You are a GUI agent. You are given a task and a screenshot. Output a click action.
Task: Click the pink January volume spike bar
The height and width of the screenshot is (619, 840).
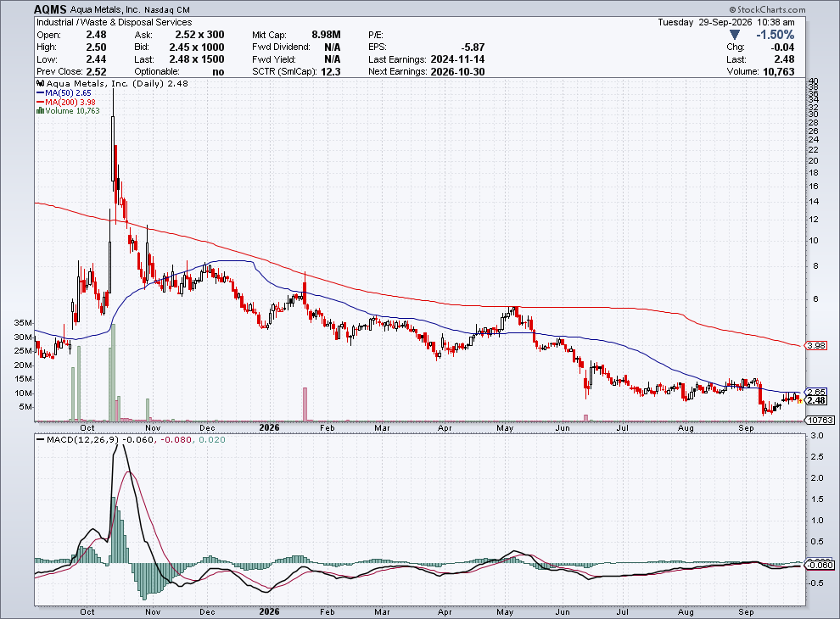[x=305, y=404]
